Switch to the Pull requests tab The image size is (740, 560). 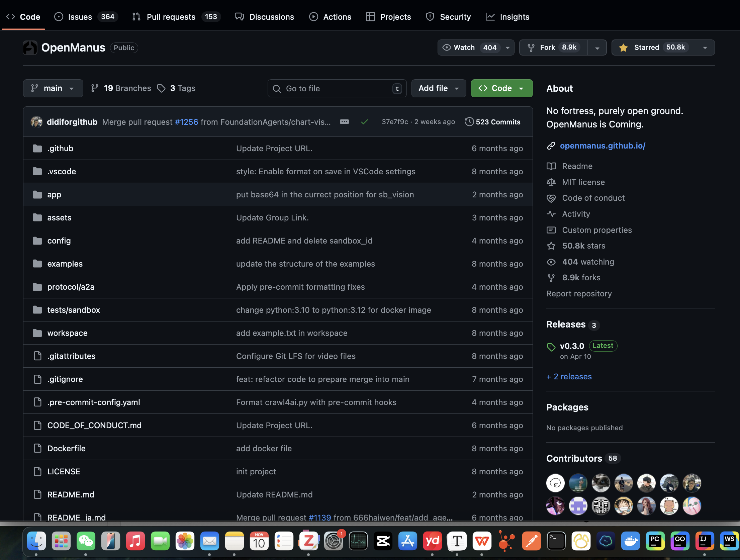point(171,17)
